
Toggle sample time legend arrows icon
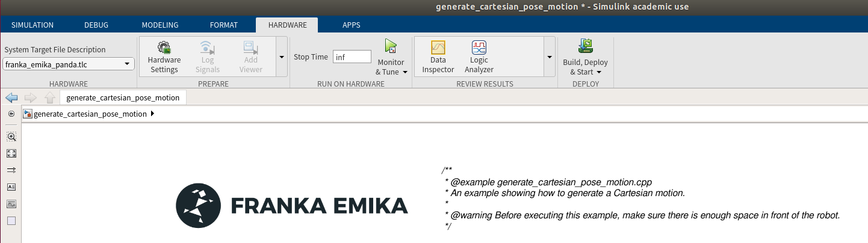(11, 170)
